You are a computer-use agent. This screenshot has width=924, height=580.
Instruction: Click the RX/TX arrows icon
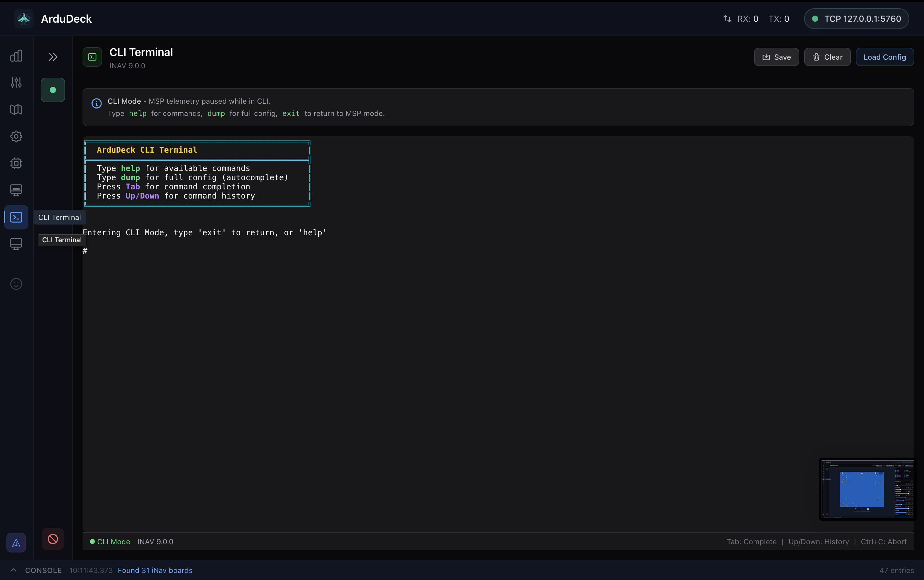(x=727, y=19)
